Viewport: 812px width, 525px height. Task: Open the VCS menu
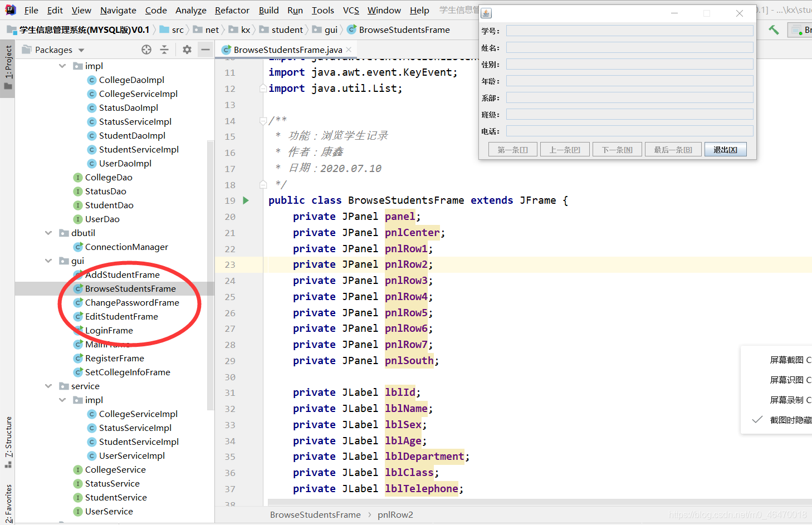coord(351,10)
